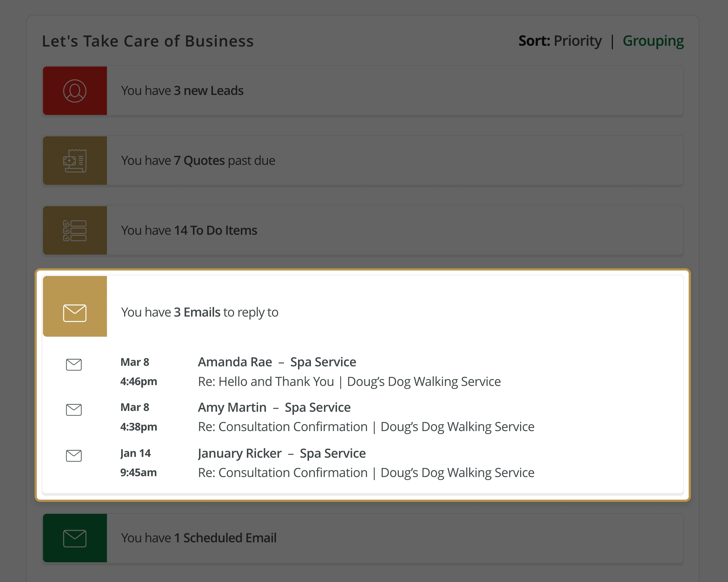Click the Scheduled Email green envelope icon
The width and height of the screenshot is (728, 582).
[x=75, y=538]
